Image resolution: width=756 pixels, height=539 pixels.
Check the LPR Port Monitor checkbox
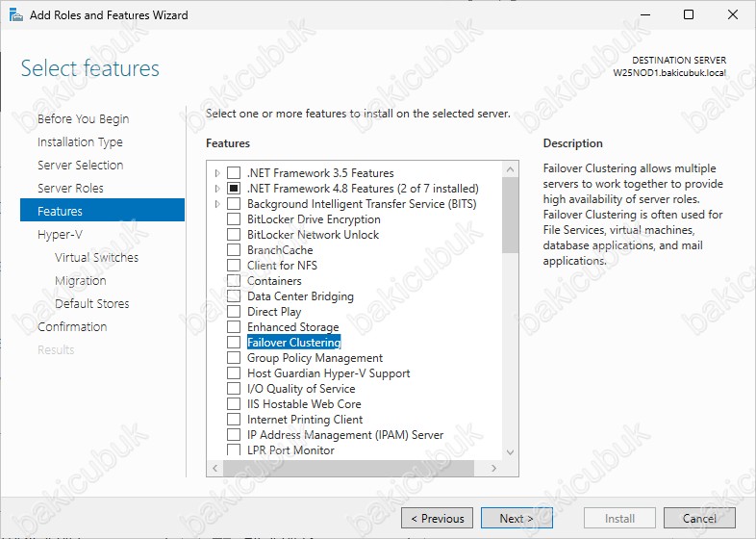[234, 449]
